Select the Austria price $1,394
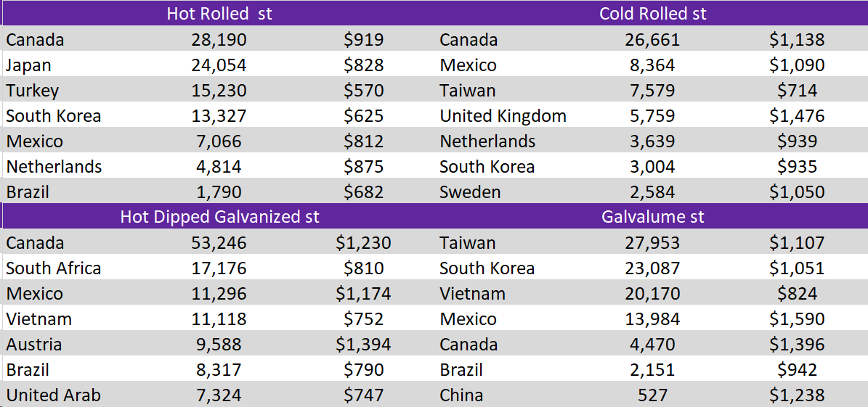The height and width of the screenshot is (407, 868). 363,345
